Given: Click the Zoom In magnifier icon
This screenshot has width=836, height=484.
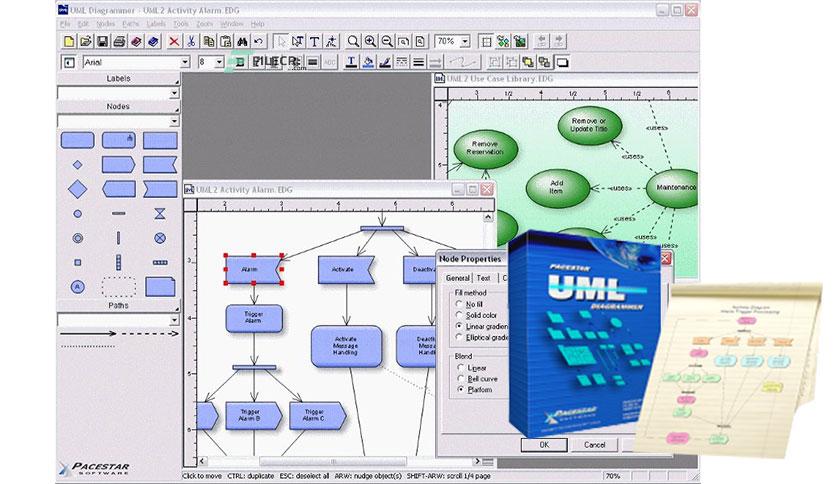Looking at the screenshot, I should [370, 42].
